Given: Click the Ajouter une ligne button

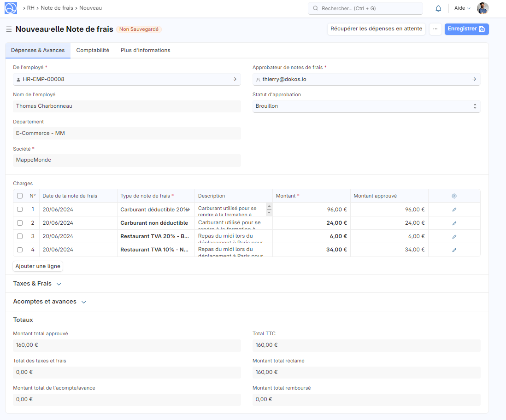Looking at the screenshot, I should (37, 267).
